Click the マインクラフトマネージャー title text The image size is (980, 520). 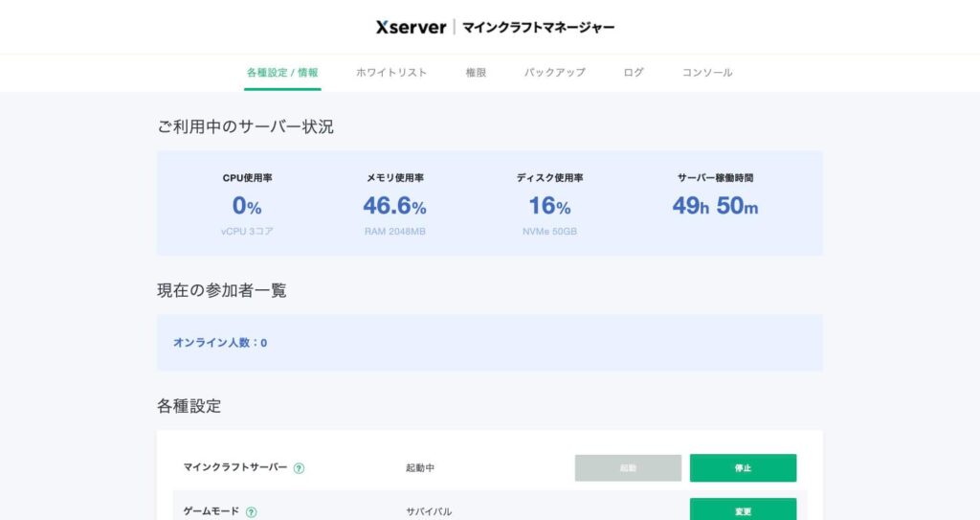tap(538, 27)
